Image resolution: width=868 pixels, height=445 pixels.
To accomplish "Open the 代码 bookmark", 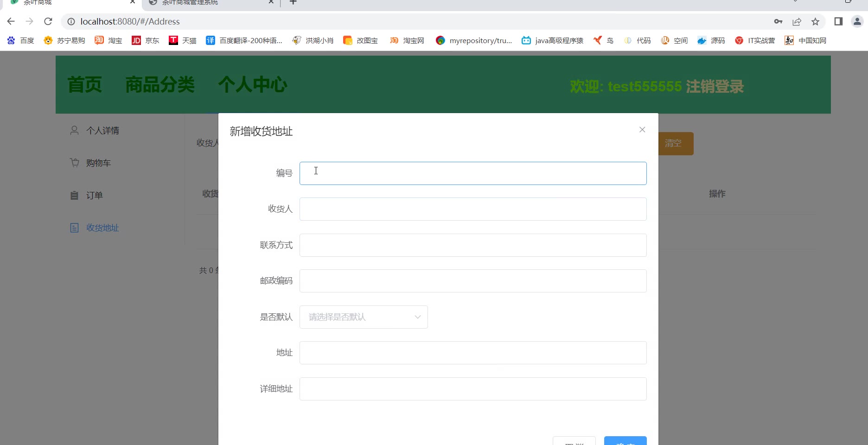I will point(637,41).
